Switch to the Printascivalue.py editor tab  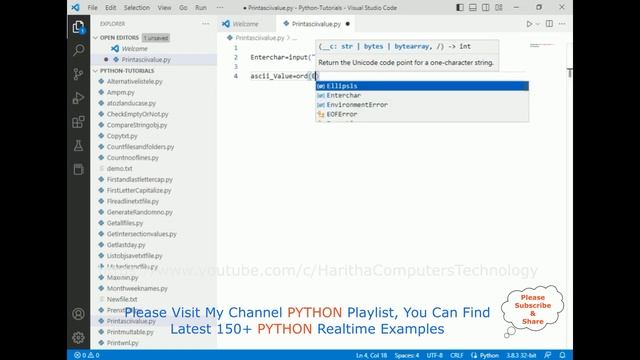pos(316,24)
